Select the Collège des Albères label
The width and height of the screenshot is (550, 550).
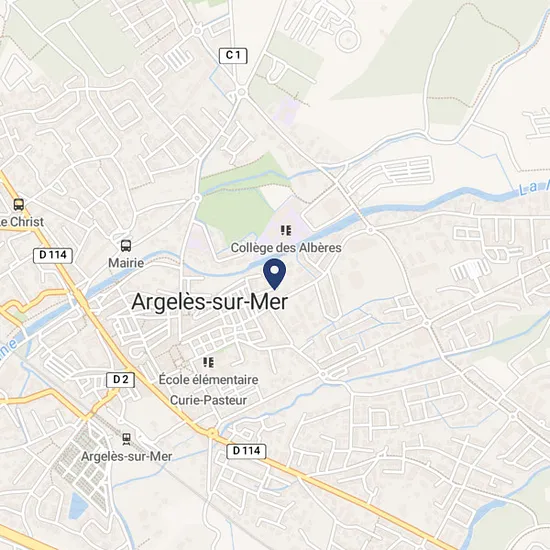point(286,248)
